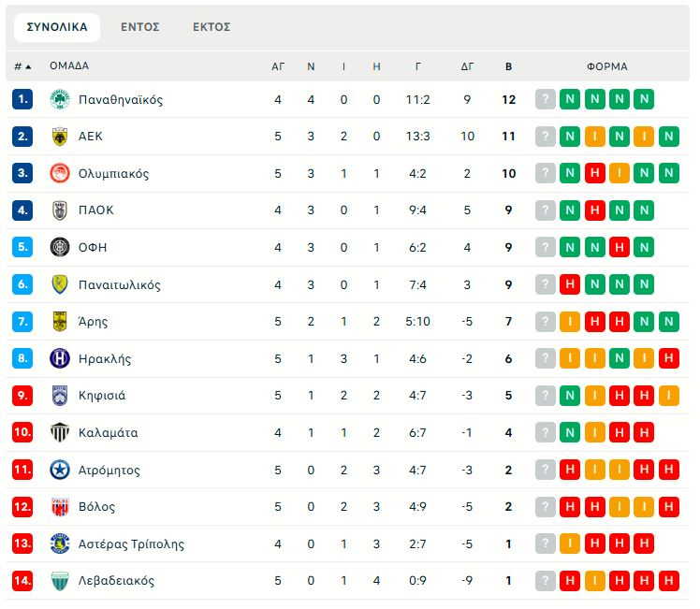
Task: Open the Αστέρας Τρίπολης team link
Action: 131,544
